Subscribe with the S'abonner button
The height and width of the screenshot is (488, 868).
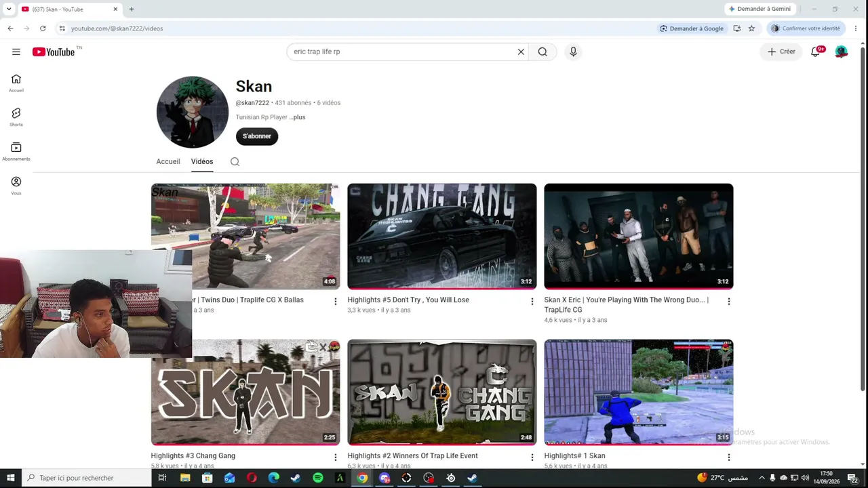coord(257,136)
